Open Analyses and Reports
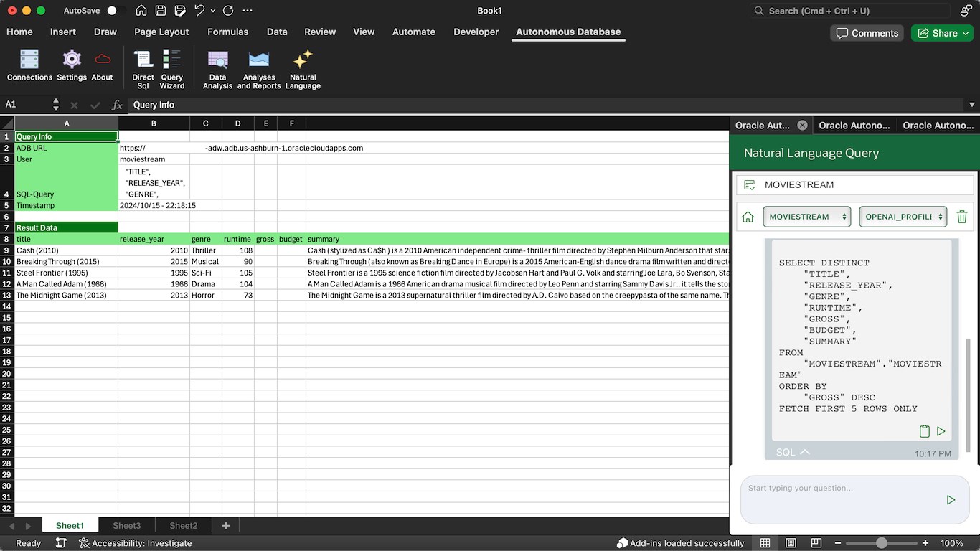 pyautogui.click(x=259, y=70)
